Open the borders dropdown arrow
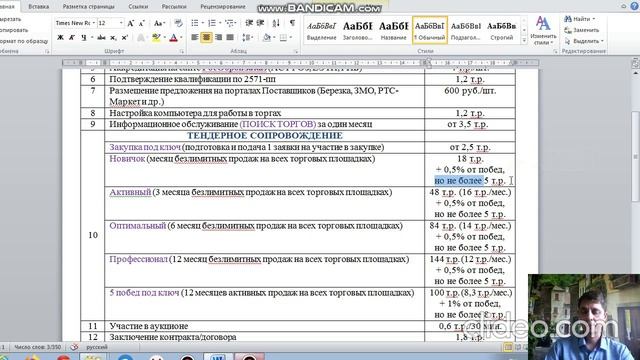 291,38
